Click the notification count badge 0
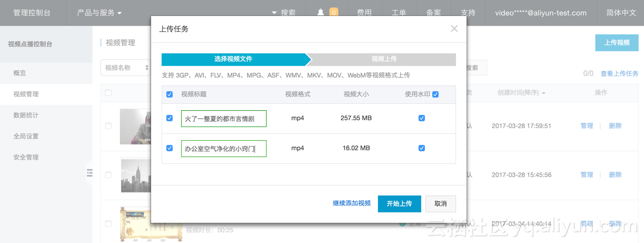The image size is (644, 243). click(x=334, y=12)
